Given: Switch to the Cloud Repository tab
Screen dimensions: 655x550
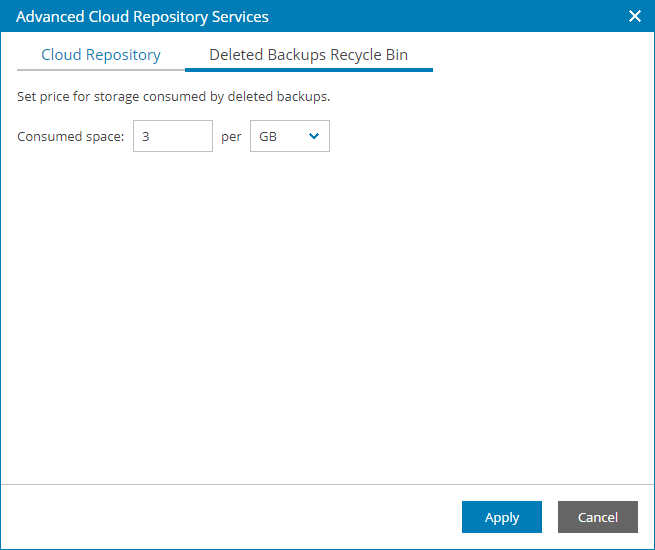Looking at the screenshot, I should pyautogui.click(x=101, y=55).
